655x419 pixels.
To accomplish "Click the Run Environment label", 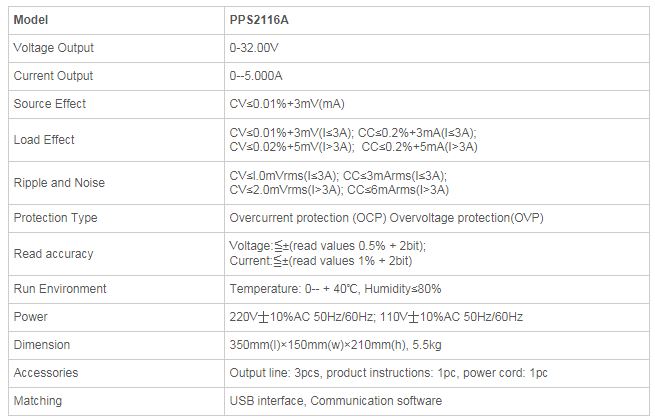I will [x=60, y=288].
